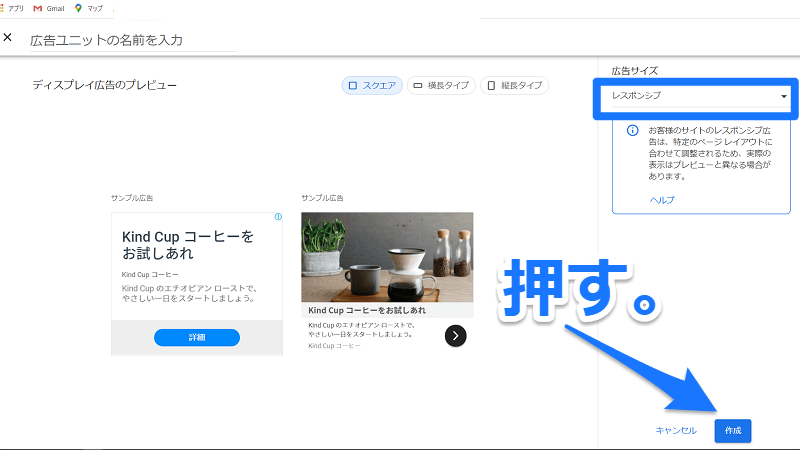This screenshot has width=800, height=450.
Task: Click the AdChoices icon on first sample ad
Action: 277,217
